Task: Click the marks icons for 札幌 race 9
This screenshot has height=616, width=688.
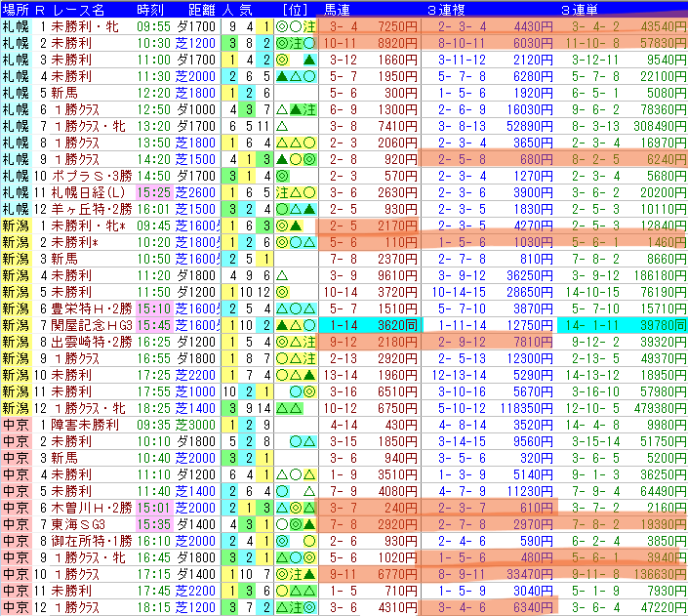Action: coord(296,159)
